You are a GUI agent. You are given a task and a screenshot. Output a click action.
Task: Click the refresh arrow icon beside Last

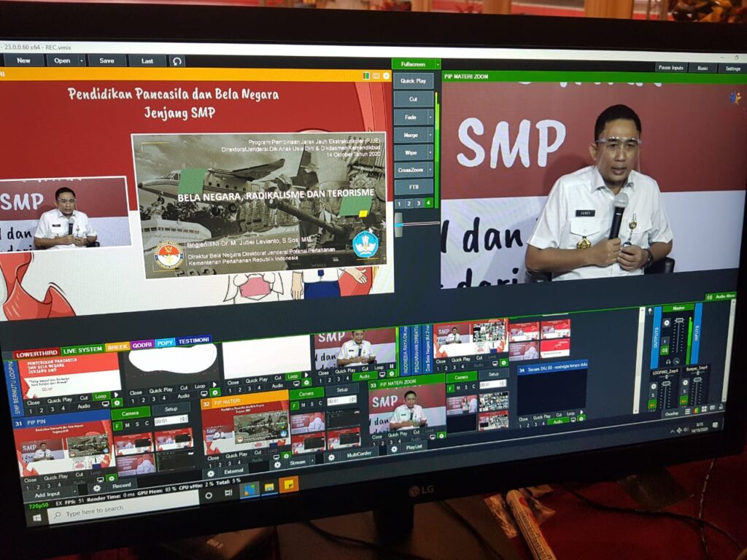[177, 61]
